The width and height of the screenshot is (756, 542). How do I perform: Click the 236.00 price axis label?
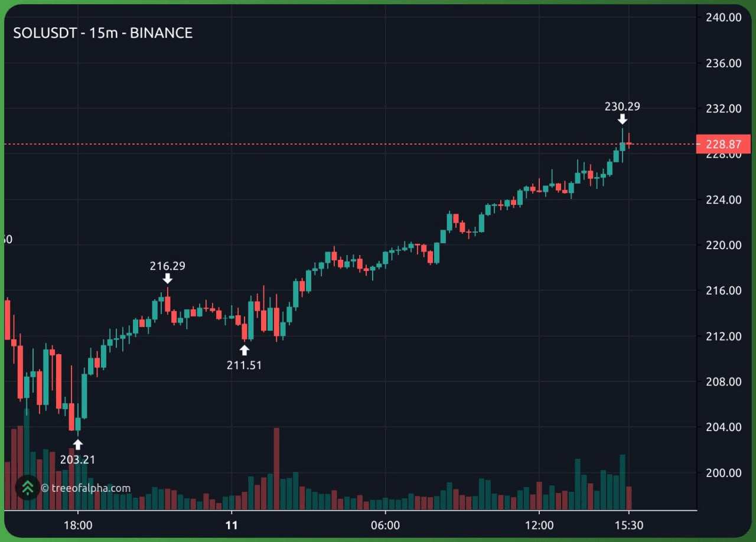pos(724,63)
